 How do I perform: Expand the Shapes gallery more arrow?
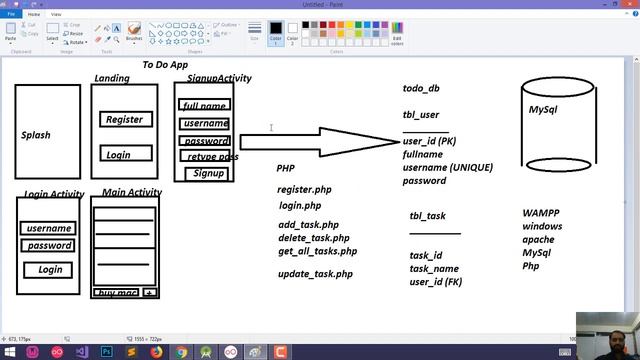pyautogui.click(x=208, y=41)
